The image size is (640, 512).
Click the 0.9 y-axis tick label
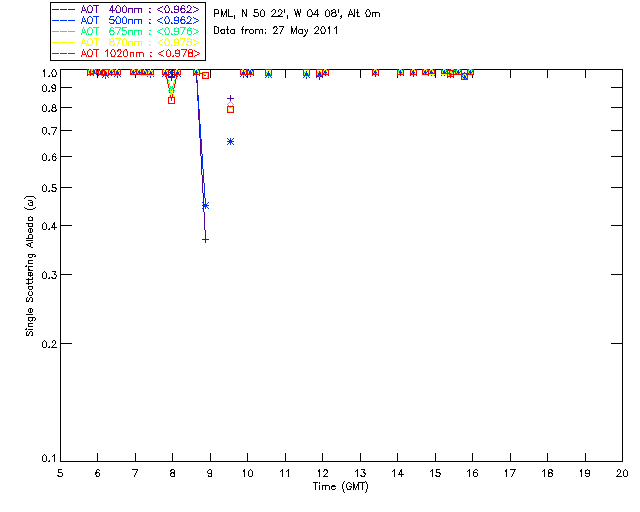(x=49, y=88)
